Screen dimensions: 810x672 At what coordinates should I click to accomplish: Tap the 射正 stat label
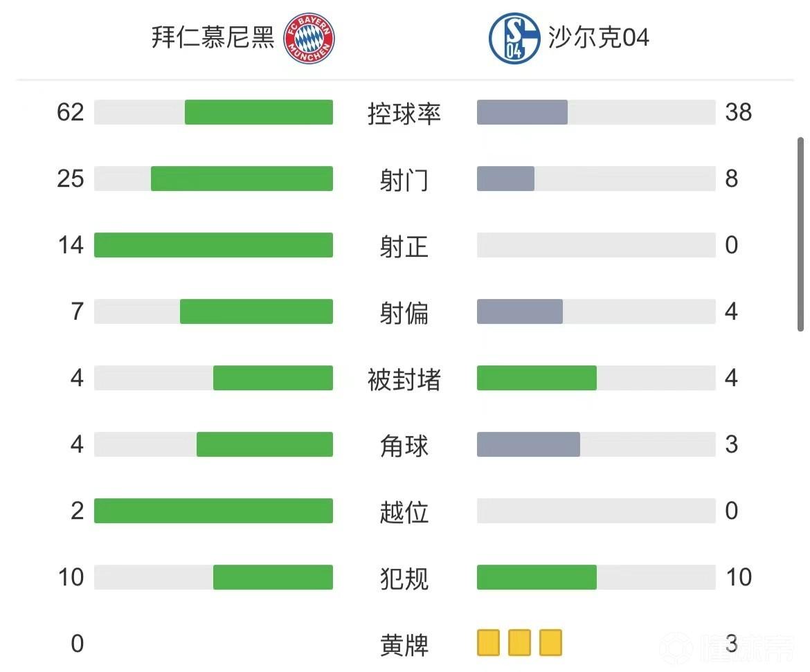pyautogui.click(x=404, y=246)
